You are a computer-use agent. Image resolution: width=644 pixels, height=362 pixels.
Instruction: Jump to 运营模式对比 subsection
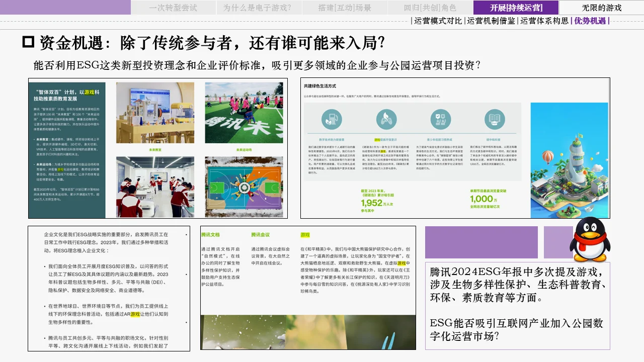point(438,21)
